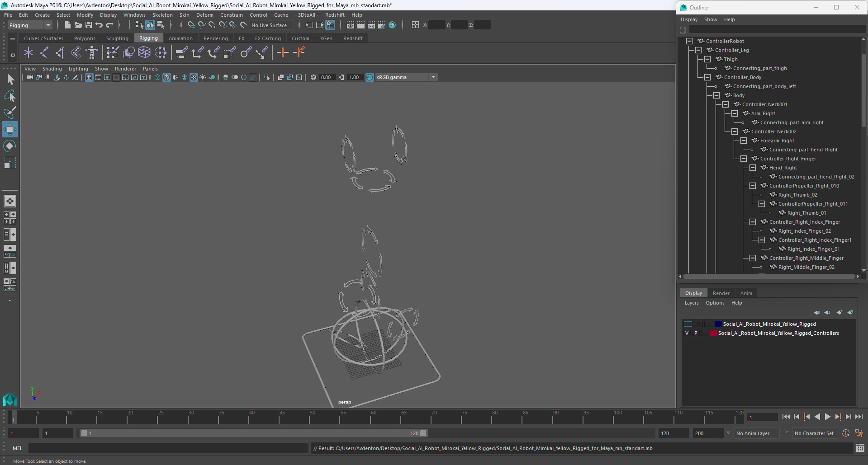
Task: Click blue color swatch of Yellow_Rigged layer
Action: 718,324
